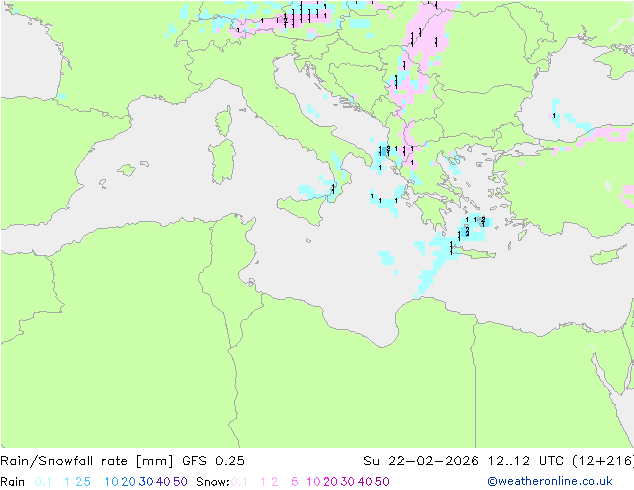
Task: Open the weatheronline.co.uk copyright link
Action: pyautogui.click(x=550, y=481)
